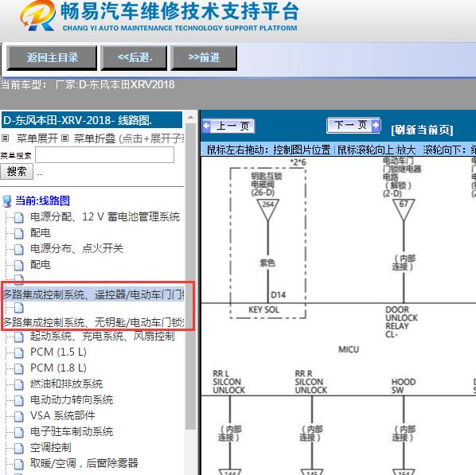Screen dimensions: 476x475
Task: Click the 搜索 button
Action: (x=17, y=172)
